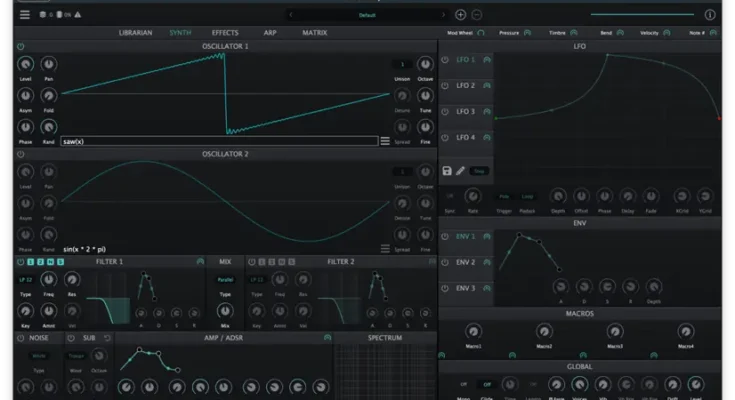This screenshot has height=400, width=735.
Task: Switch to the MATRIX tab
Action: click(315, 33)
